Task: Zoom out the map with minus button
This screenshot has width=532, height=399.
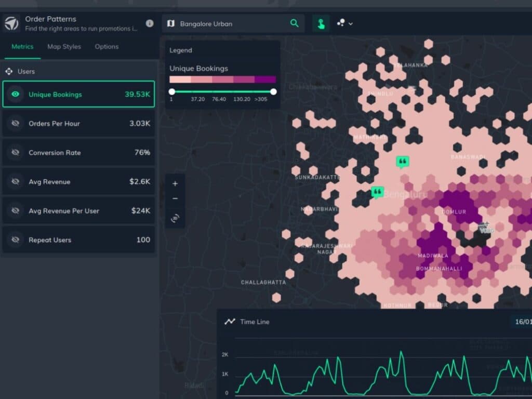Action: click(175, 198)
